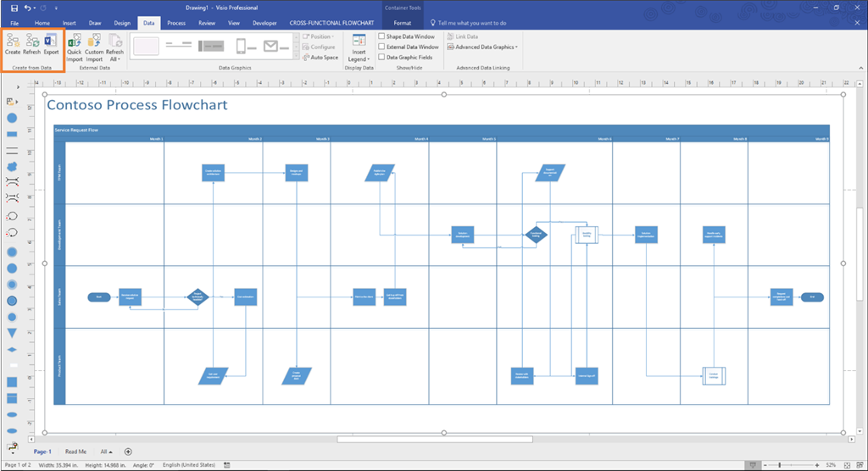The image size is (868, 471).
Task: Select the phone-style data graphic thumbnail
Action: [246, 46]
